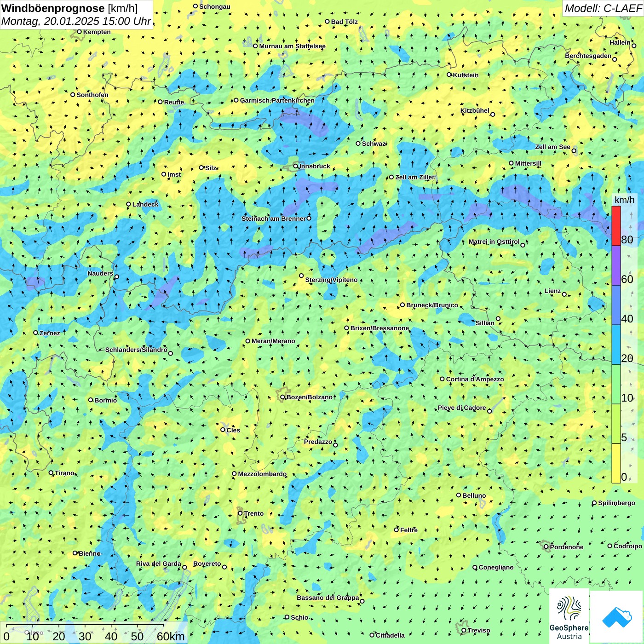644x644 pixels.
Task: Click the Spilimbergo label
Action: [616, 503]
